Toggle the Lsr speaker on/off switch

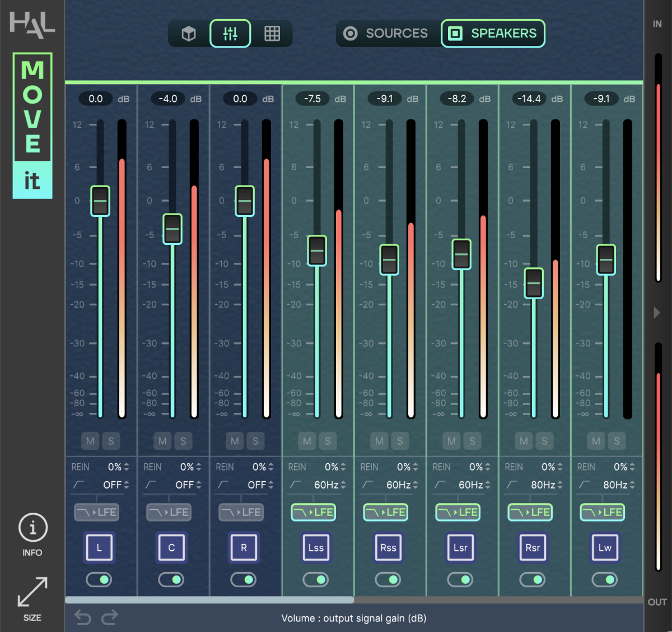point(460,579)
